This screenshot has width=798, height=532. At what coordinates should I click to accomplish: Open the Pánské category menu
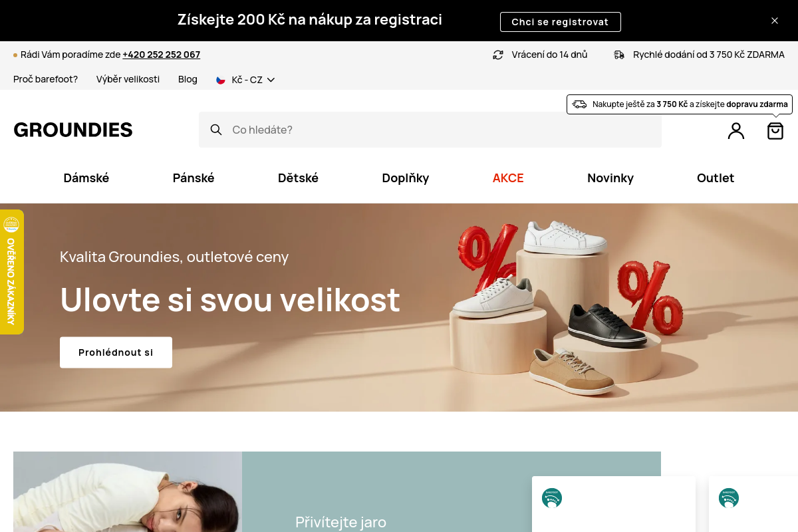(194, 178)
